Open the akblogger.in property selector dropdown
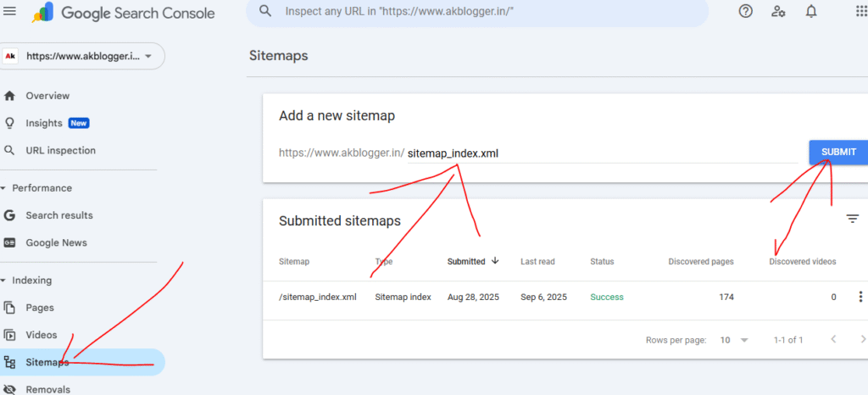The width and height of the screenshot is (868, 395). click(83, 56)
